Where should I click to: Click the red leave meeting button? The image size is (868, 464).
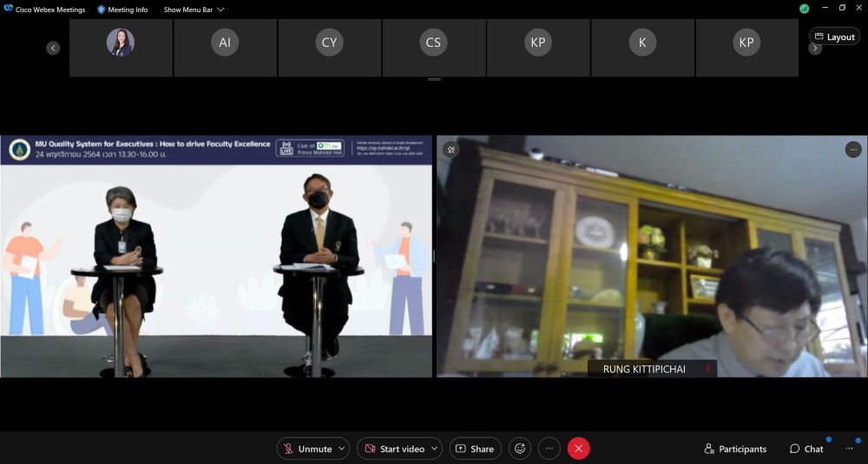(578, 448)
